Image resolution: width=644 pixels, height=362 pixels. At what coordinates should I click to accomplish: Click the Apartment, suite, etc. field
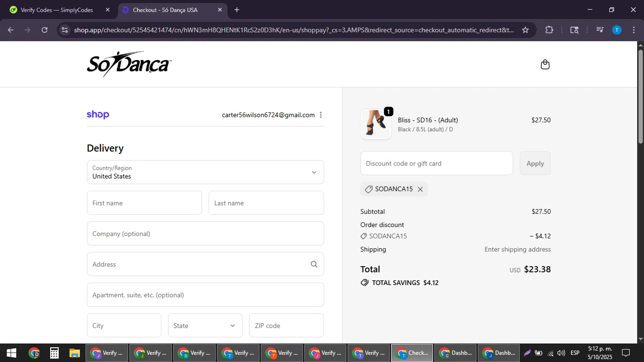[205, 295]
